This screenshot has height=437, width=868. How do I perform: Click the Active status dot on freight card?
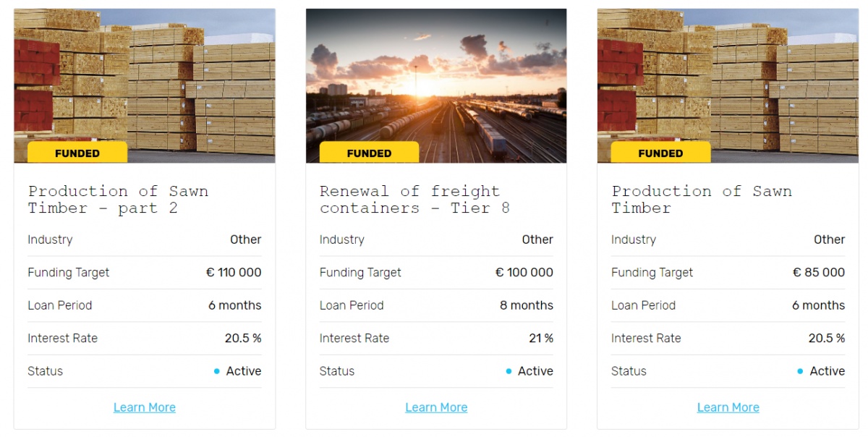click(509, 371)
